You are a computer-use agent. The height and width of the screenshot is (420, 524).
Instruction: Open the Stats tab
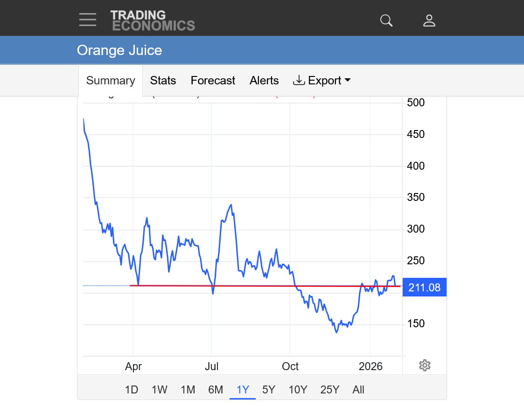point(163,81)
